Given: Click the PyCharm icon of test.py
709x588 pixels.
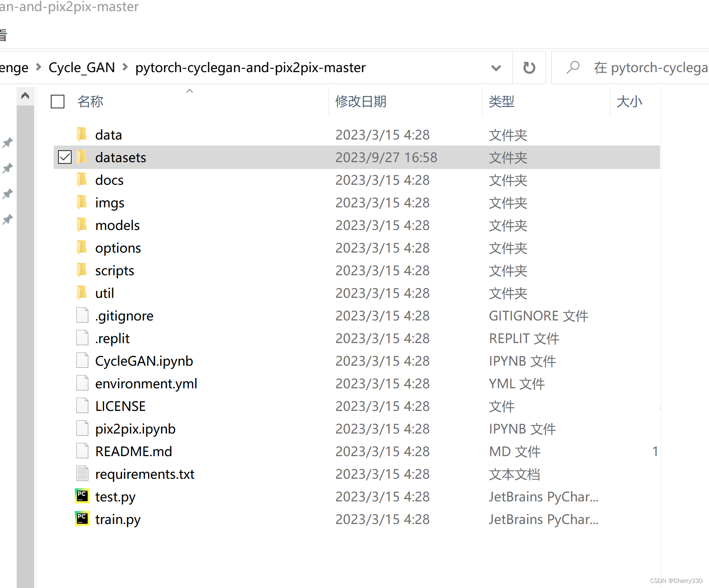Looking at the screenshot, I should [82, 496].
